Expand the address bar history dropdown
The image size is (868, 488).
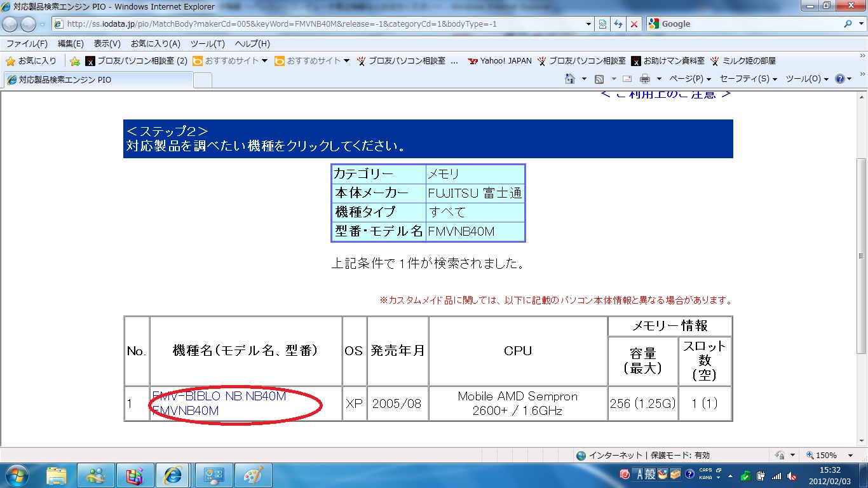click(x=588, y=24)
